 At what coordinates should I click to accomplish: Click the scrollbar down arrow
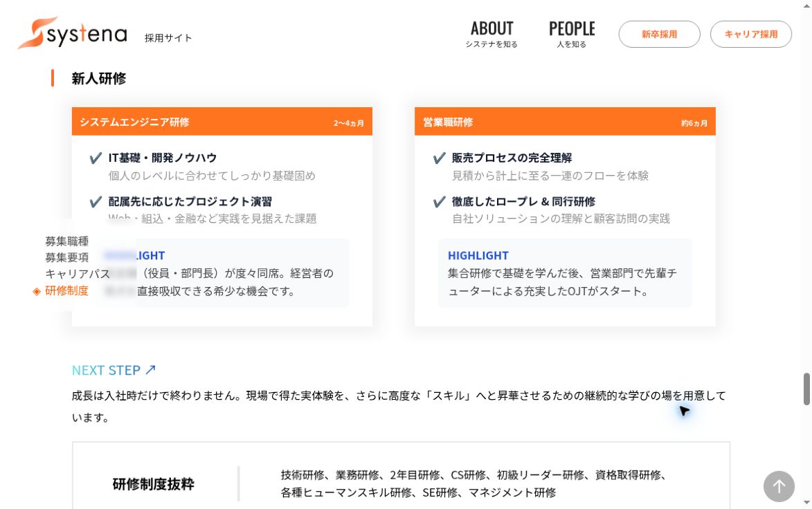(x=806, y=503)
